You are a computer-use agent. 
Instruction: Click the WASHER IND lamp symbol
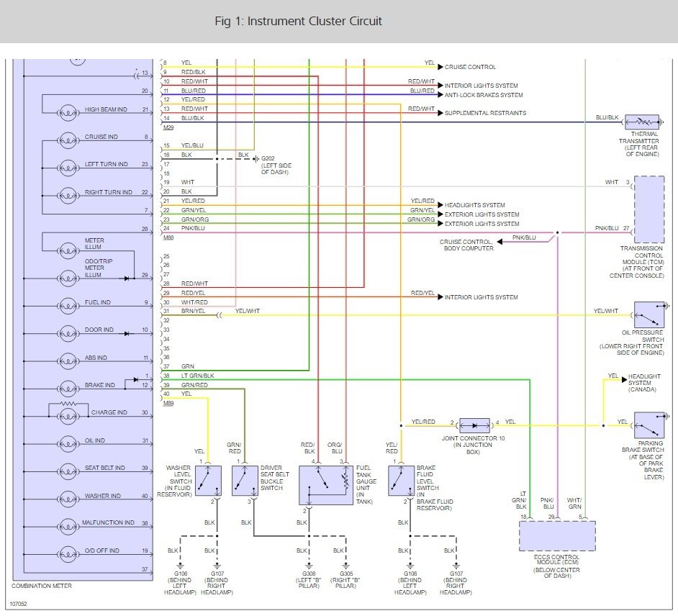tap(68, 499)
